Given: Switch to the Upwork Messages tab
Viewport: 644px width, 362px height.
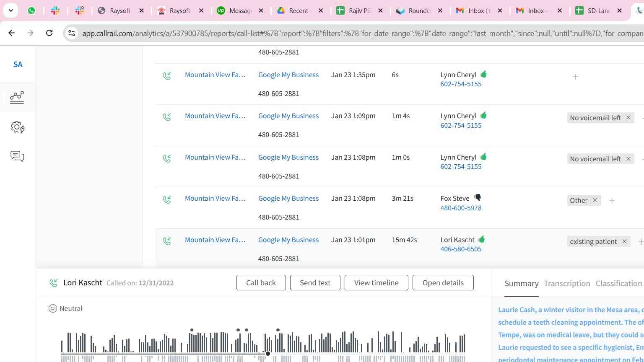Looking at the screenshot, I should tap(240, 10).
